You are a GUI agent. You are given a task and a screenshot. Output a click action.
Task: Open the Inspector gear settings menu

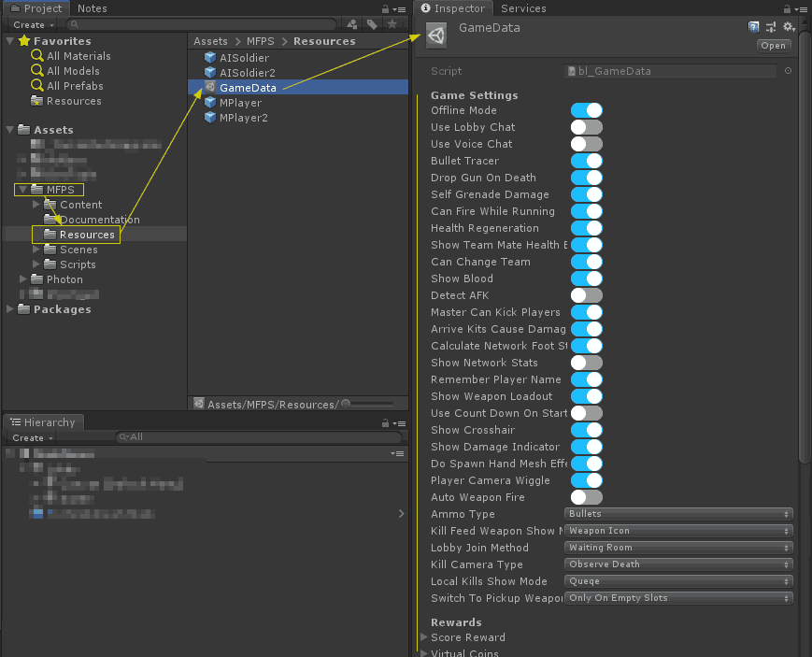[789, 27]
